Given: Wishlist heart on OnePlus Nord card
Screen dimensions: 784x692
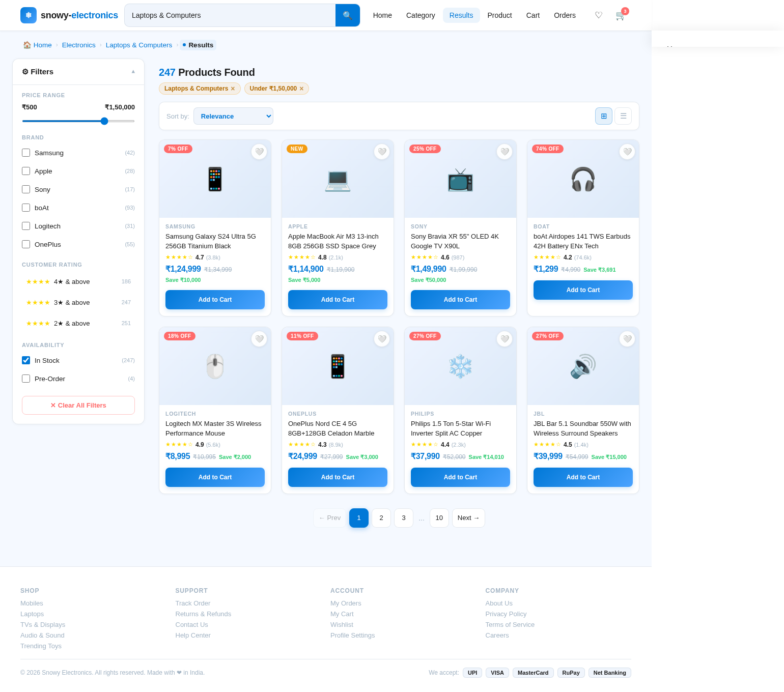Looking at the screenshot, I should point(382,339).
